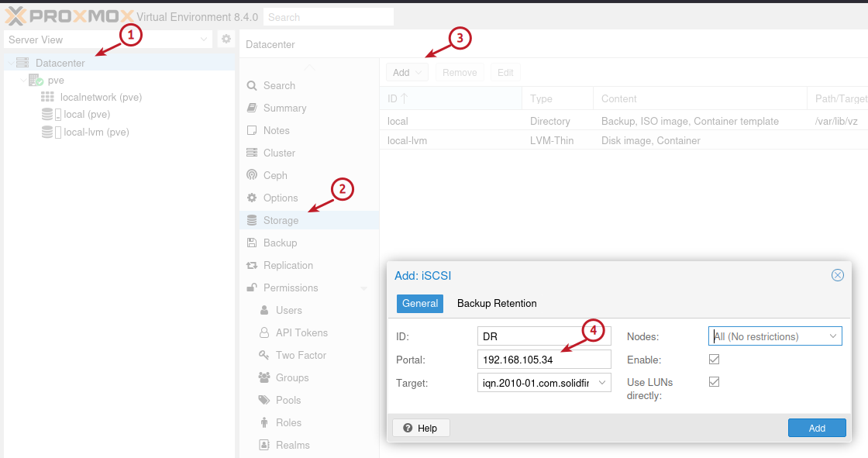This screenshot has width=868, height=458.
Task: Open the Ceph menu item
Action: pos(309,175)
